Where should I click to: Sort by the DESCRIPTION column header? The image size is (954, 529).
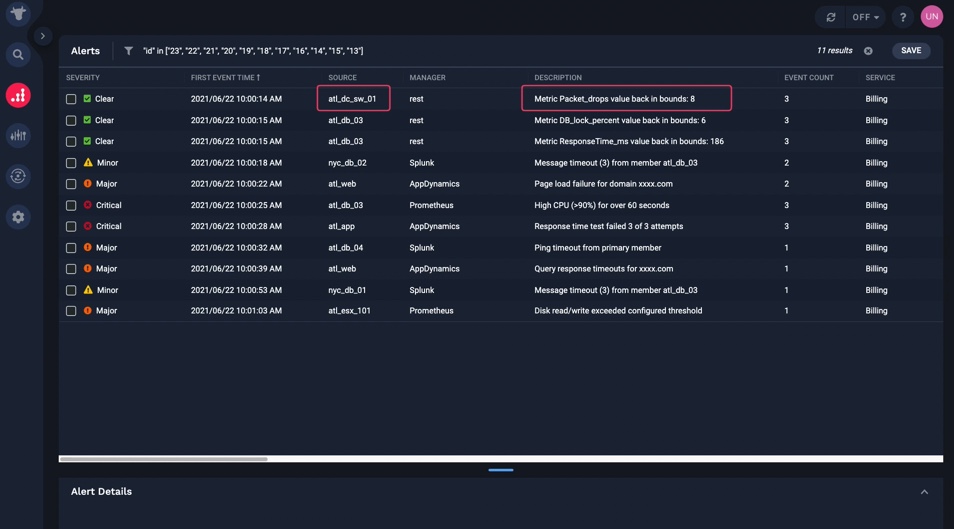point(558,78)
